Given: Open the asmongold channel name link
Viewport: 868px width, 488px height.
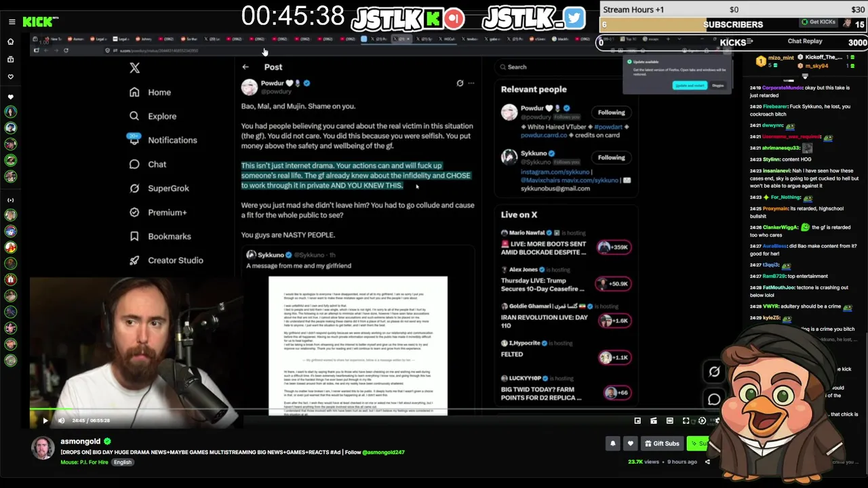Looking at the screenshot, I should coord(81,441).
